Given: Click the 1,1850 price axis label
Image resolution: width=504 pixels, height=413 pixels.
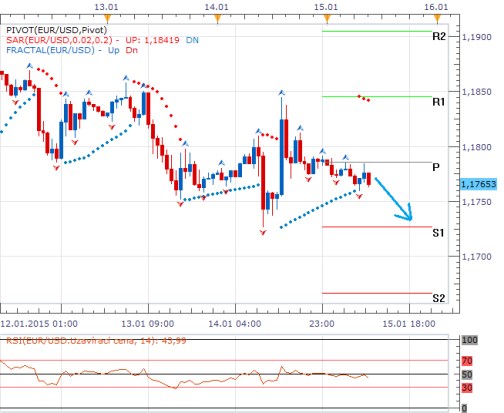Looking at the screenshot, I should (x=477, y=92).
